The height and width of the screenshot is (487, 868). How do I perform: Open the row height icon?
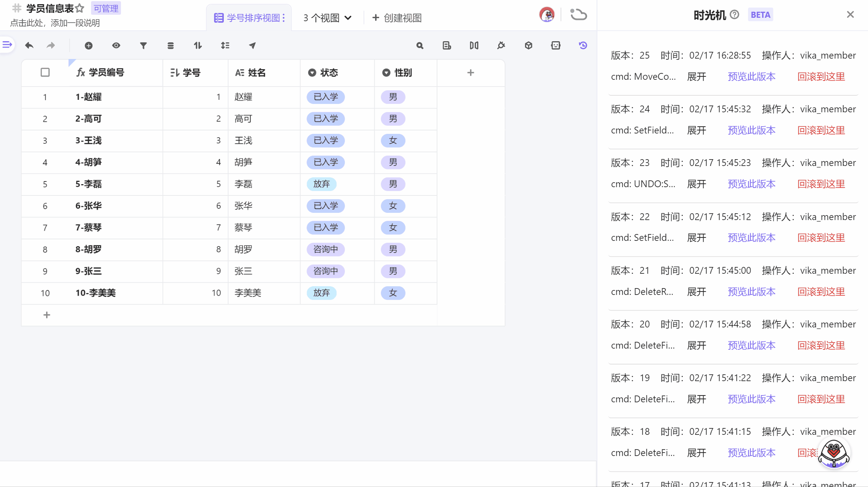[225, 45]
